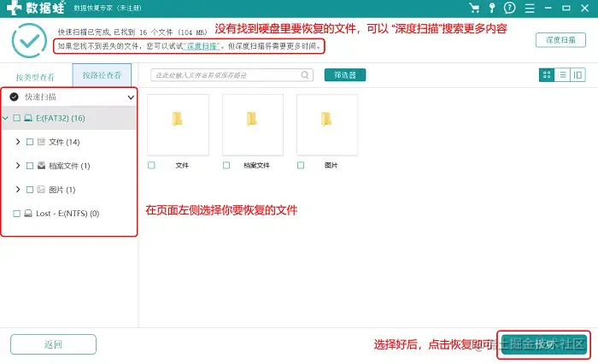Collapse the E:(FAT32) tree node
Image resolution: width=598 pixels, height=364 pixels.
click(x=5, y=118)
